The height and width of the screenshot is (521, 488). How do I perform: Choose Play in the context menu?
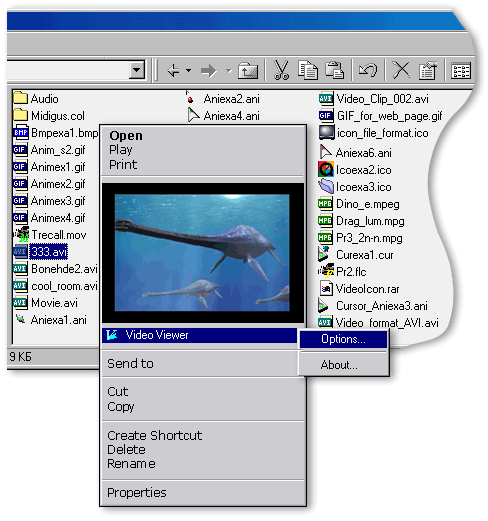point(121,150)
